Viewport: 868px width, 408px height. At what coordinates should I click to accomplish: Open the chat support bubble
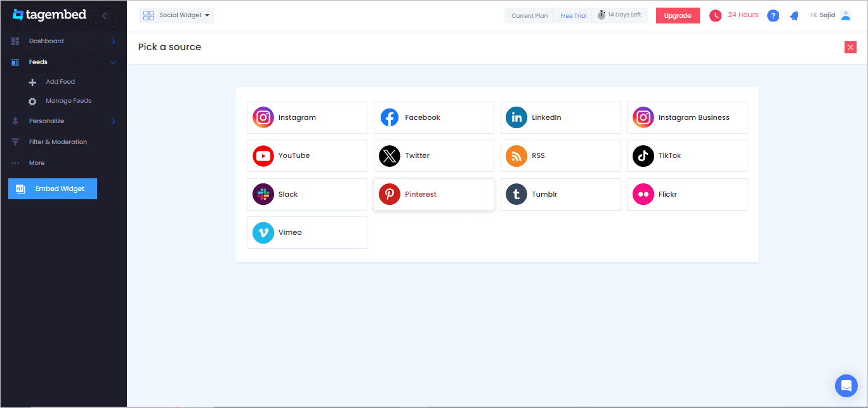coord(846,385)
